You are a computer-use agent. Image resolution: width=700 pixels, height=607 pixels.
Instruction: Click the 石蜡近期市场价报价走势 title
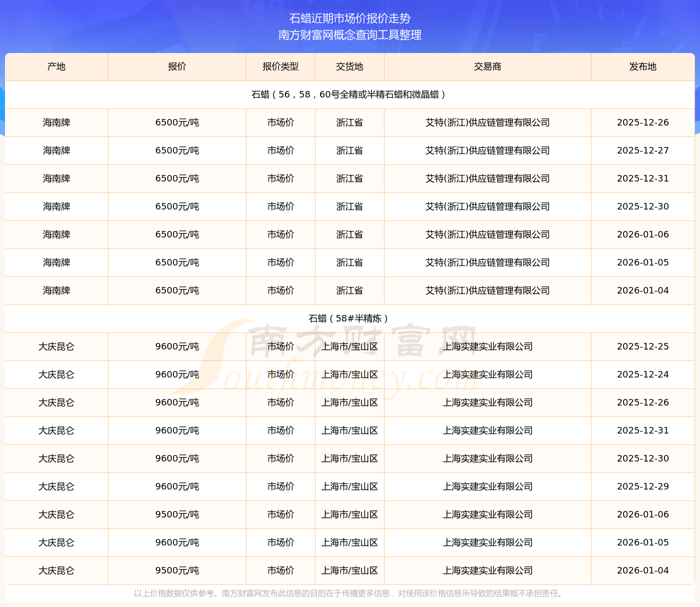(350, 18)
